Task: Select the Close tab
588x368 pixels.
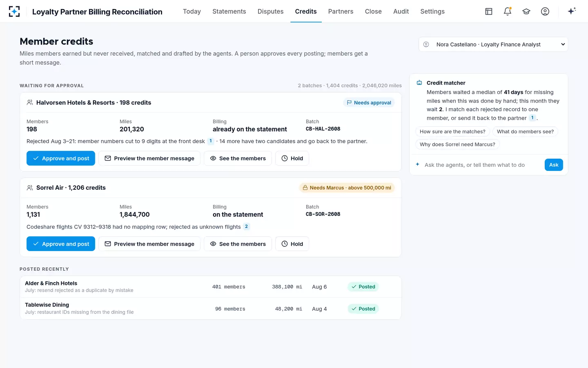Action: [373, 11]
